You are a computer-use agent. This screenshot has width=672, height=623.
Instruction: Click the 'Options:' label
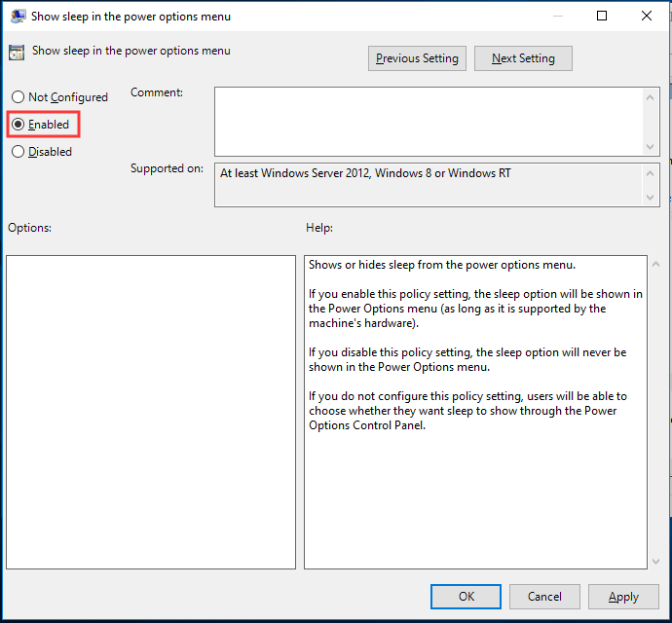29,228
